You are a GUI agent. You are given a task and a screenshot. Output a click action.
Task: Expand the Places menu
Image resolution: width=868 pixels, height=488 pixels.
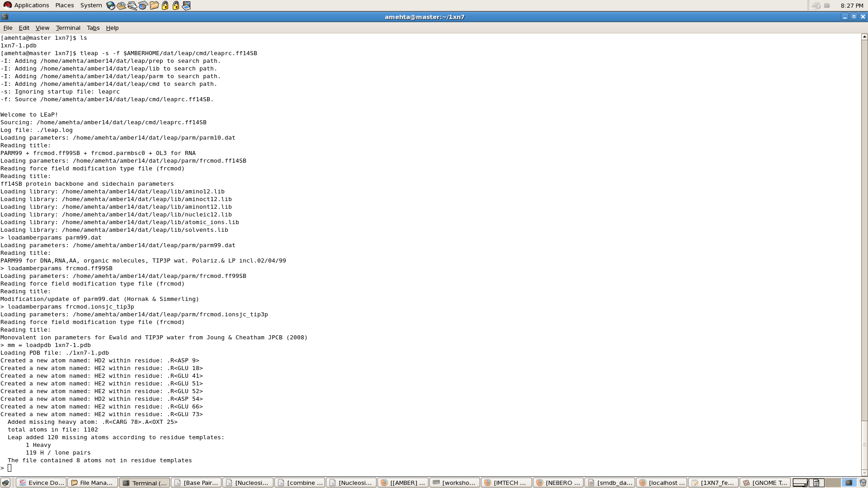64,5
